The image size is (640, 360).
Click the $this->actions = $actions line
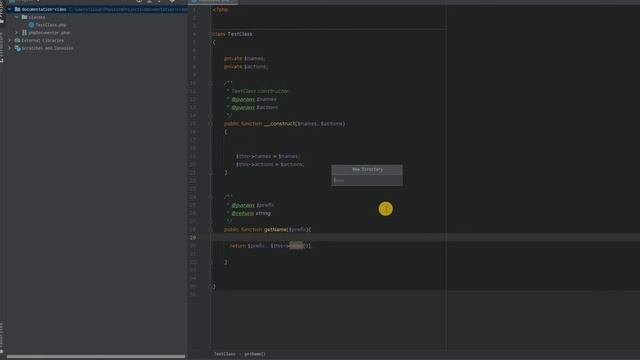click(270, 164)
